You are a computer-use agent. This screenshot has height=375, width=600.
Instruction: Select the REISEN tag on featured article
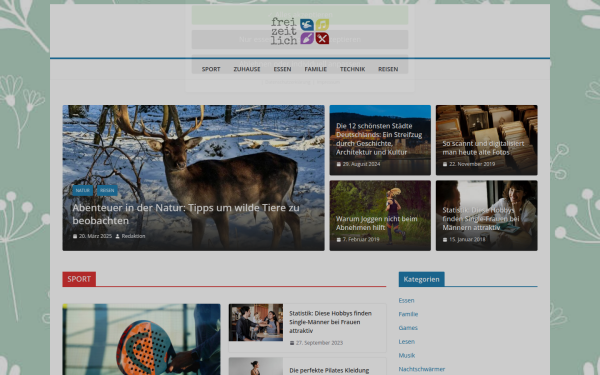[107, 190]
